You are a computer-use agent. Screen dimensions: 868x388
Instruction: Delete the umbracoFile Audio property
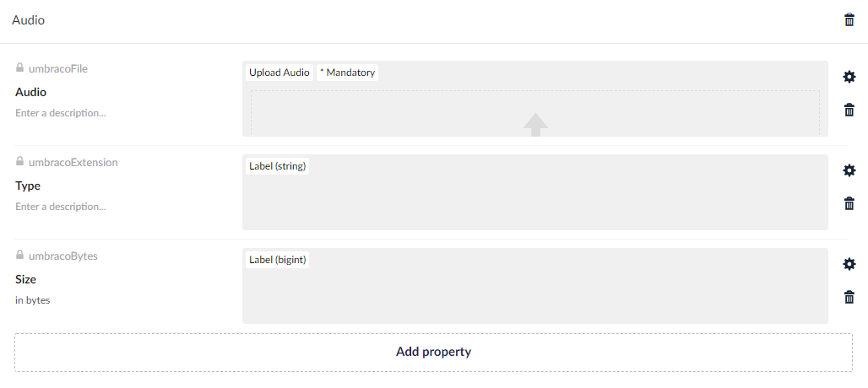pyautogui.click(x=849, y=110)
